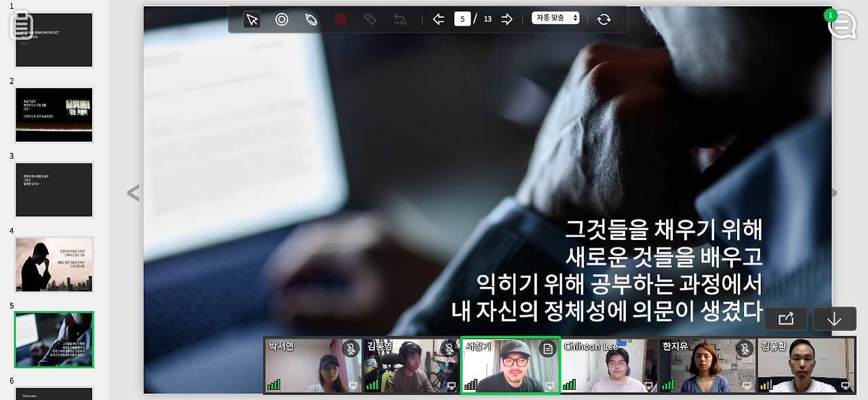This screenshot has width=868, height=400.
Task: Select slide thumbnail 2
Action: (54, 115)
